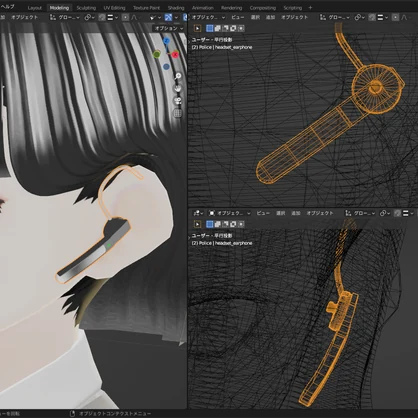Click headset_earphone label in top-right viewport
Image resolution: width=418 pixels, height=418 pixels.
pos(233,47)
